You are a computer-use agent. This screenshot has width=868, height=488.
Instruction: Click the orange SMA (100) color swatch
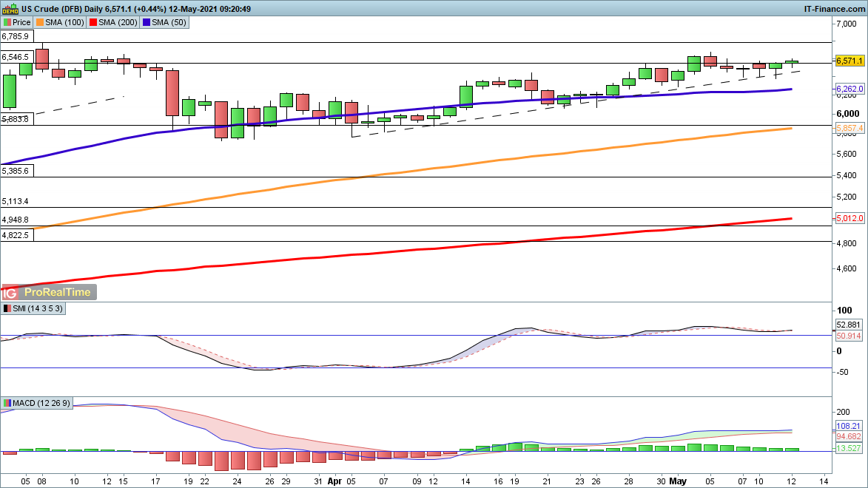(40, 23)
